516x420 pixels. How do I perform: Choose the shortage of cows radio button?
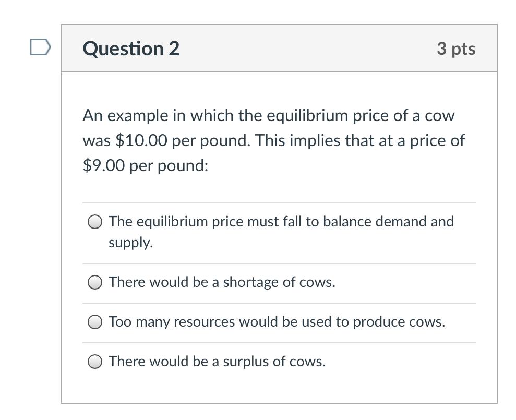pyautogui.click(x=94, y=283)
